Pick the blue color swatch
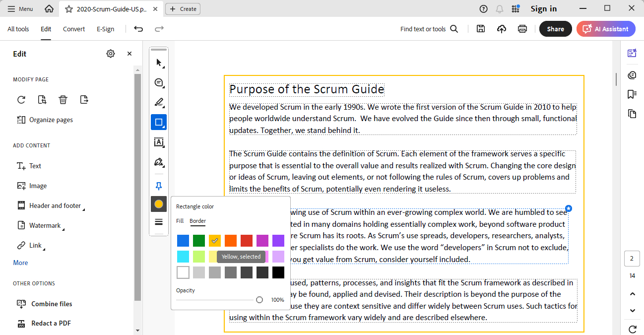644x335 pixels. coord(183,241)
